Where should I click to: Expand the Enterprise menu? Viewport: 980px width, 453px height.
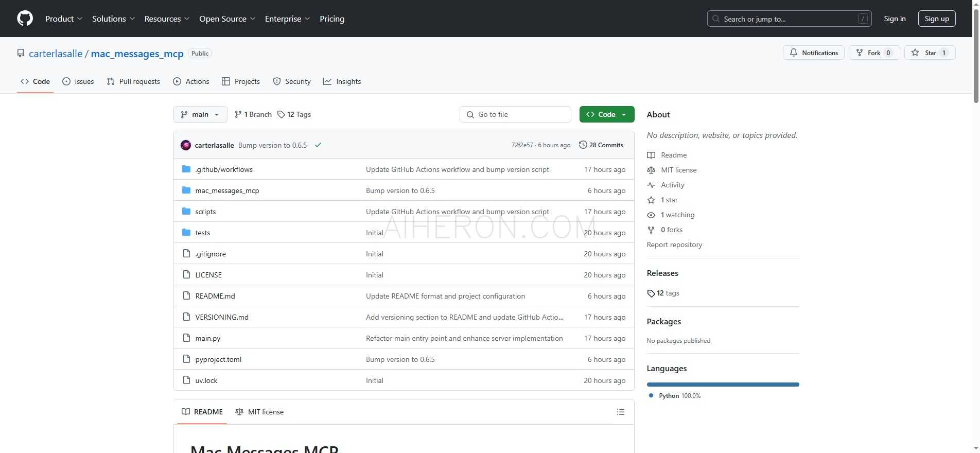(287, 19)
